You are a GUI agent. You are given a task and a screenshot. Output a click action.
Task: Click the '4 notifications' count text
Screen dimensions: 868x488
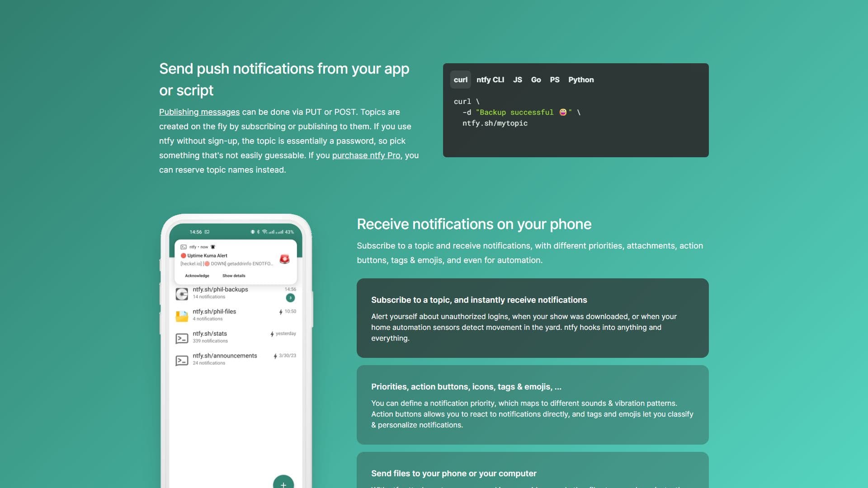pyautogui.click(x=208, y=319)
